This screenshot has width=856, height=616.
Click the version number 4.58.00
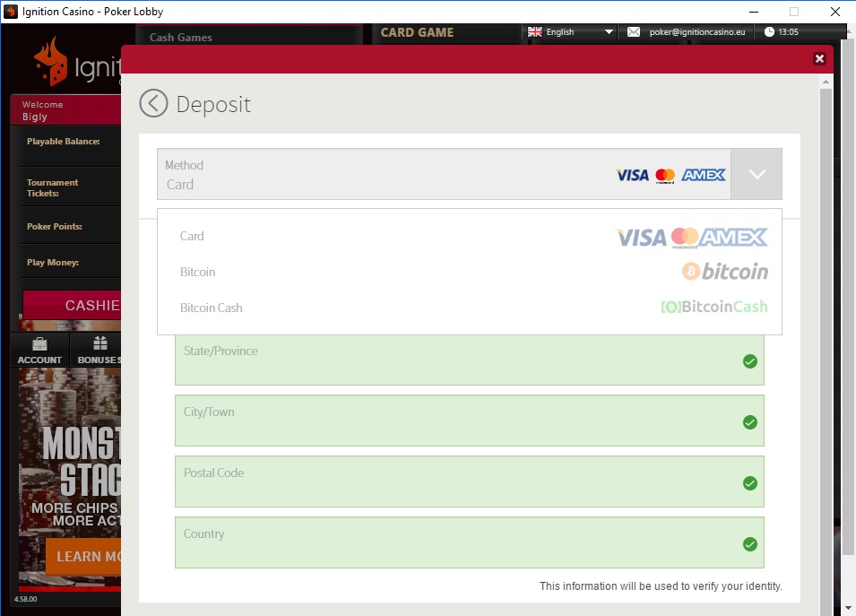click(x=26, y=599)
